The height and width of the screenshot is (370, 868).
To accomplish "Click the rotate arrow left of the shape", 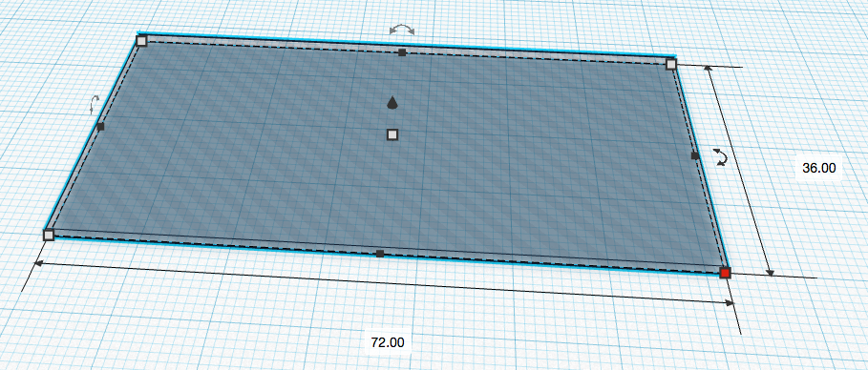I will (x=95, y=105).
